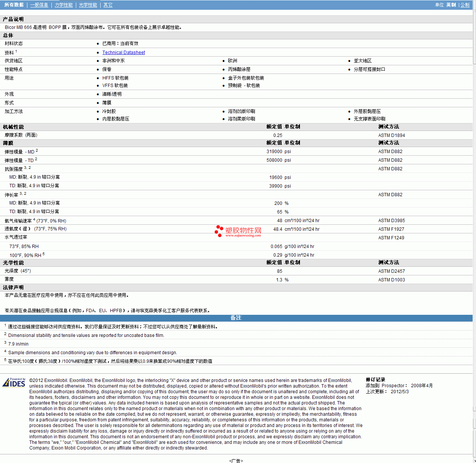The height and width of the screenshot is (463, 476).
Task: Click the 清晰/透明 appearance value
Action: click(112, 94)
